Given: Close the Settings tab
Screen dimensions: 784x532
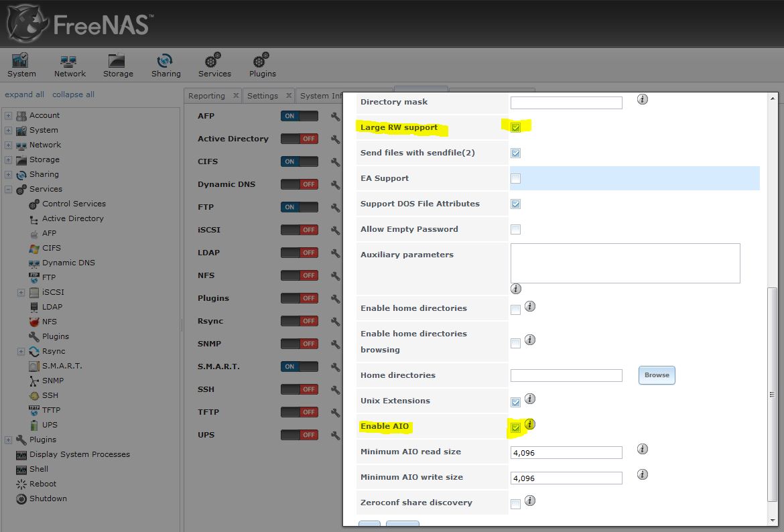Looking at the screenshot, I should point(289,96).
